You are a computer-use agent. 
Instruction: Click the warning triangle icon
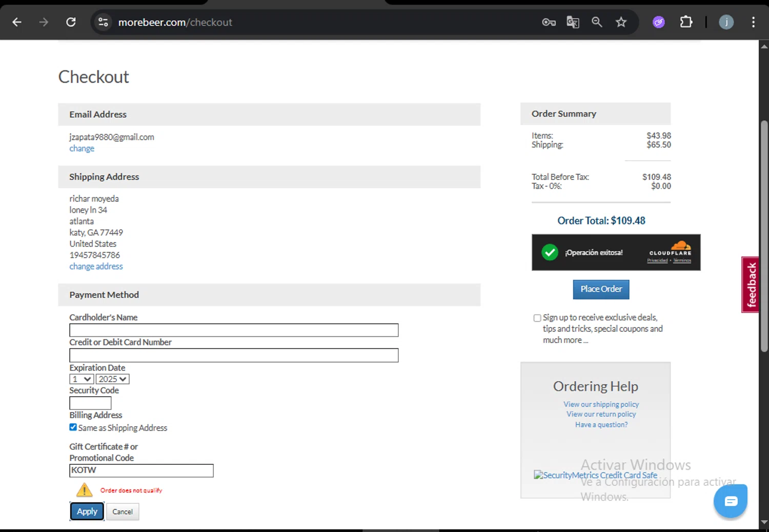(84, 490)
